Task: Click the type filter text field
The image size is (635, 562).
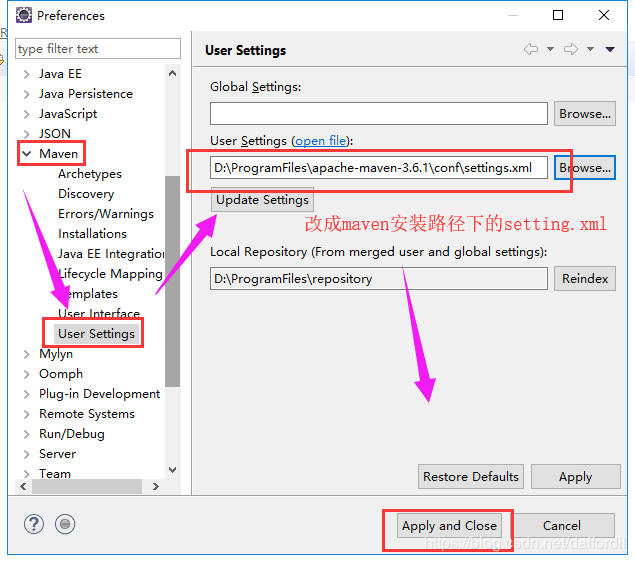Action: click(x=98, y=49)
